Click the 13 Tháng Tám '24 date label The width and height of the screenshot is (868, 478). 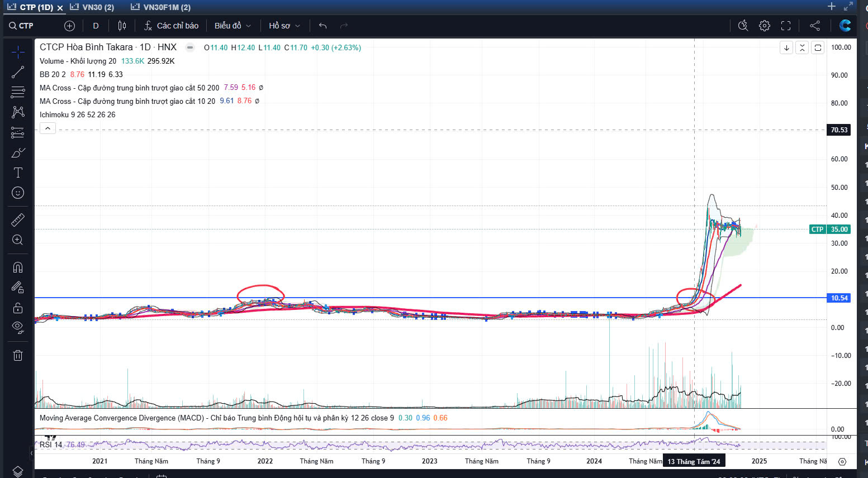694,461
